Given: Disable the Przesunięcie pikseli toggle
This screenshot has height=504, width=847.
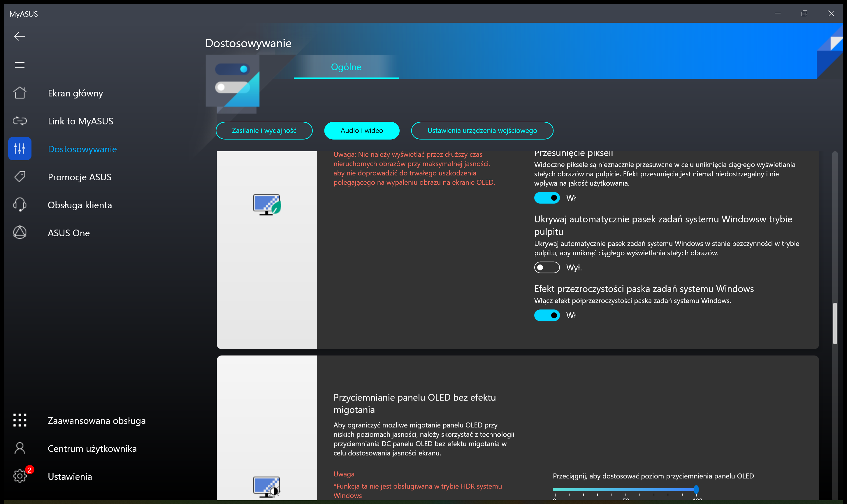Looking at the screenshot, I should point(547,198).
